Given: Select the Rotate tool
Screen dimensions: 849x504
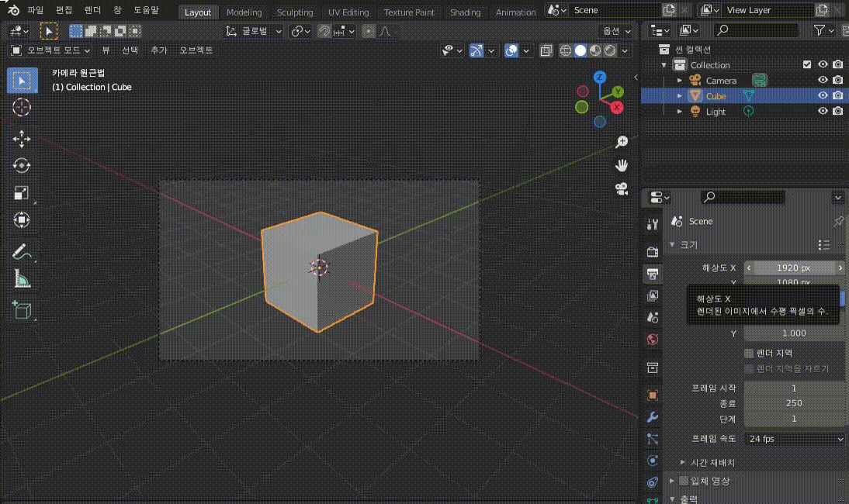Looking at the screenshot, I should [x=22, y=165].
